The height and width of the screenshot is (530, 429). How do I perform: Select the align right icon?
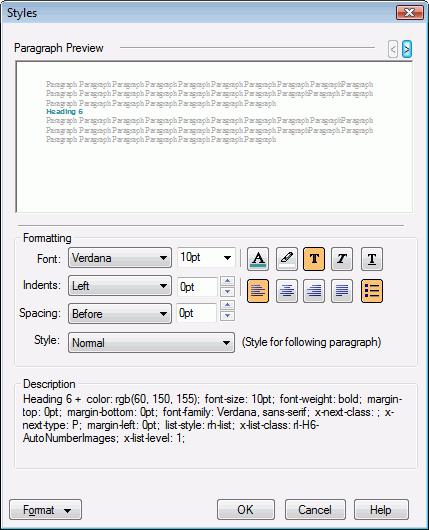point(314,291)
